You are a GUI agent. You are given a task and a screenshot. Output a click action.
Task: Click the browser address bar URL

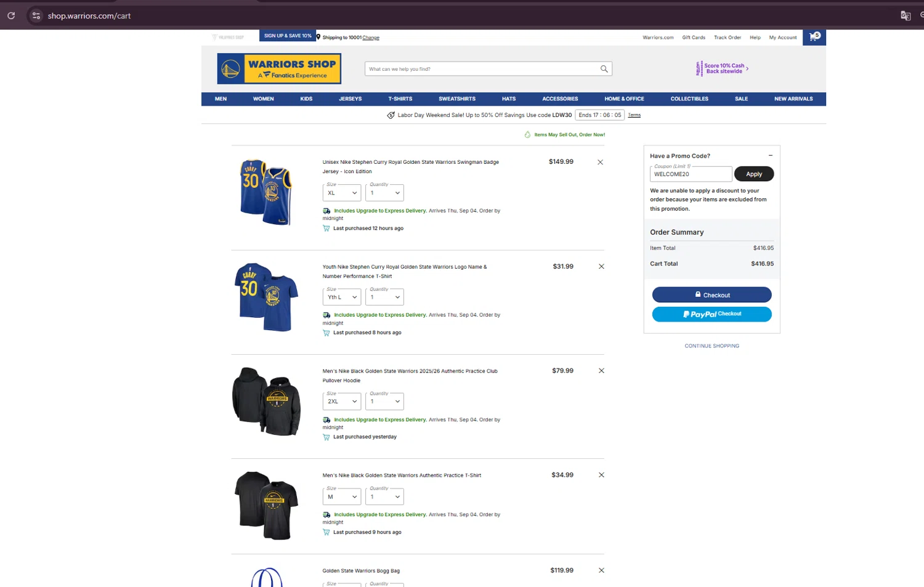pyautogui.click(x=89, y=15)
